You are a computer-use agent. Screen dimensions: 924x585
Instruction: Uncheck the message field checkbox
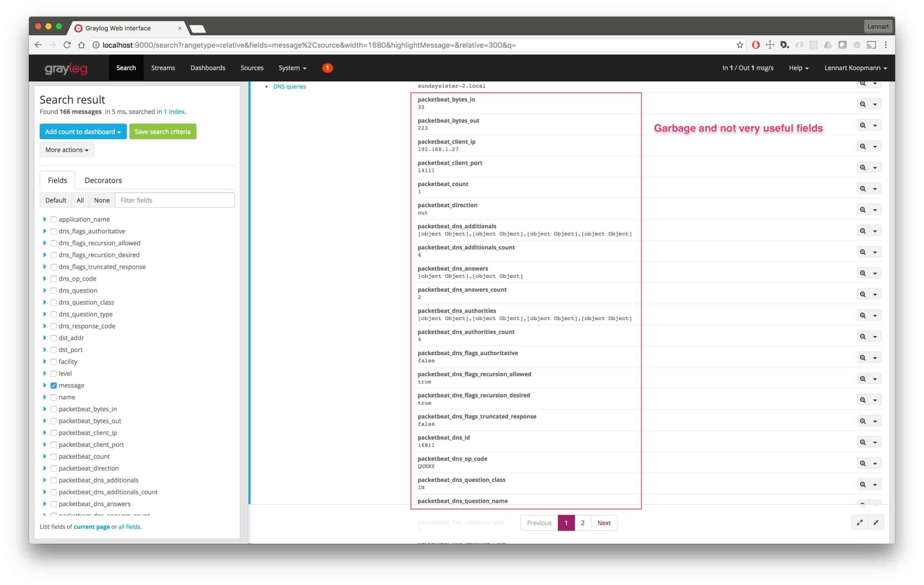54,385
